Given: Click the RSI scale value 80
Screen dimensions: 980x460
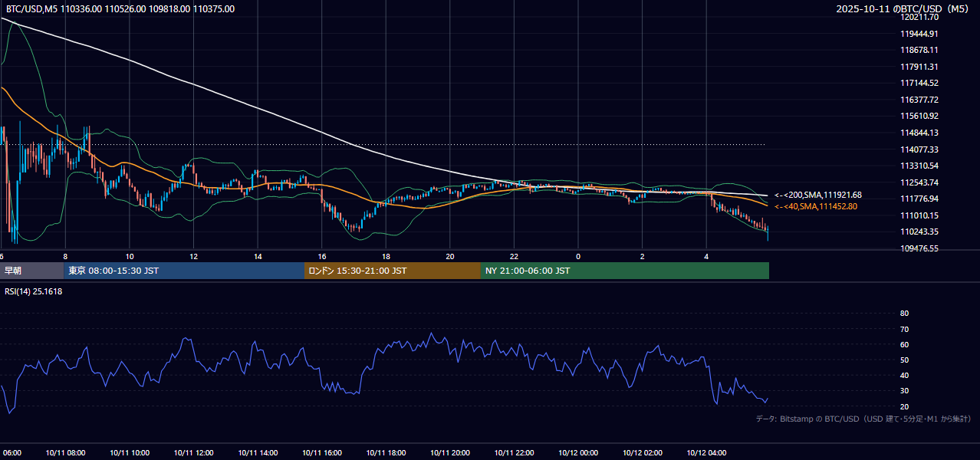Looking at the screenshot, I should point(904,314).
